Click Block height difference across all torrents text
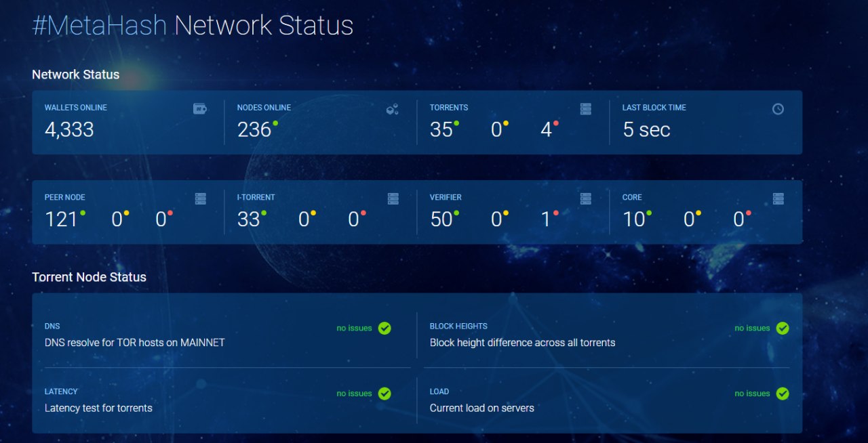This screenshot has width=868, height=443. tap(523, 343)
